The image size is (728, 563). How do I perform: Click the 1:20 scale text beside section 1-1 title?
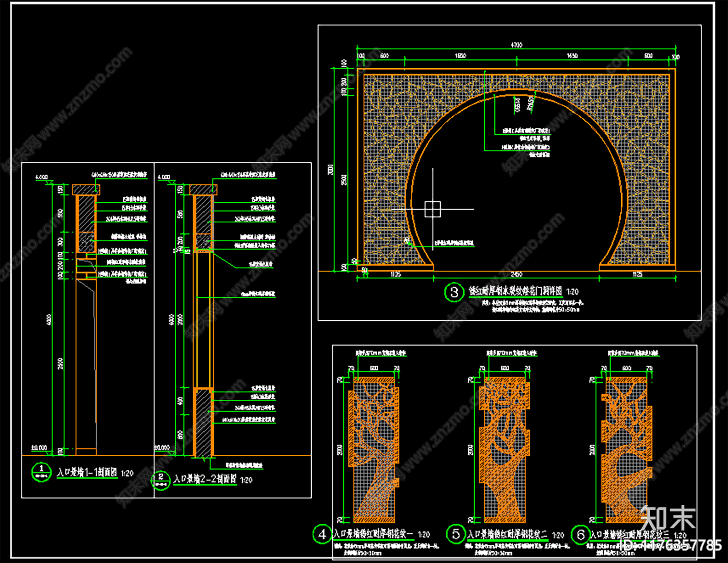coord(127,473)
